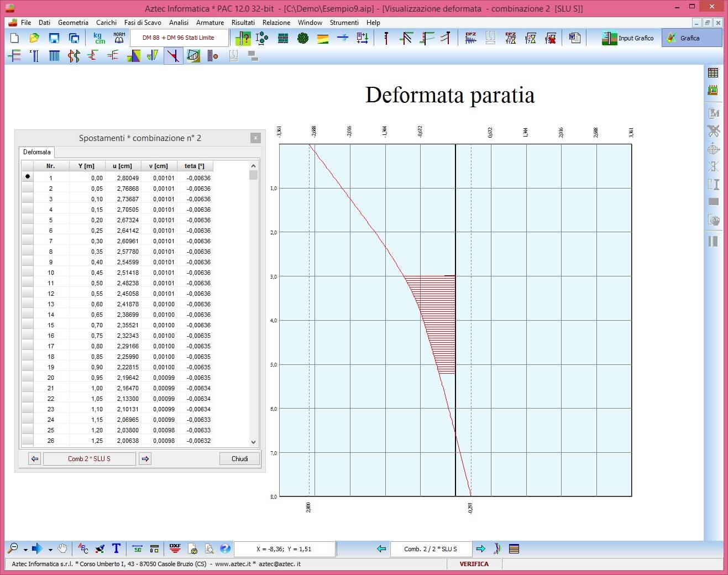
Task: Click the kg/cm units icon
Action: (x=99, y=38)
